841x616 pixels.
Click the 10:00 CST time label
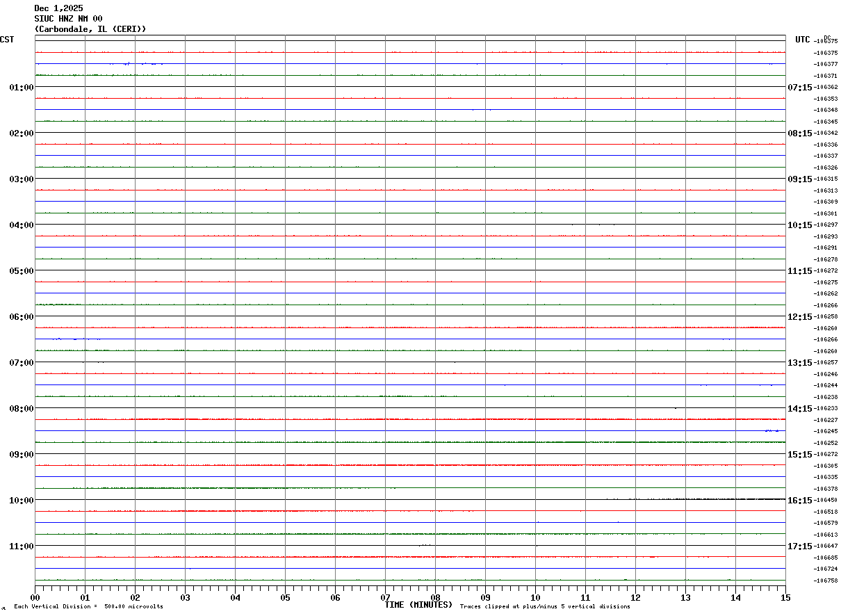(22, 501)
